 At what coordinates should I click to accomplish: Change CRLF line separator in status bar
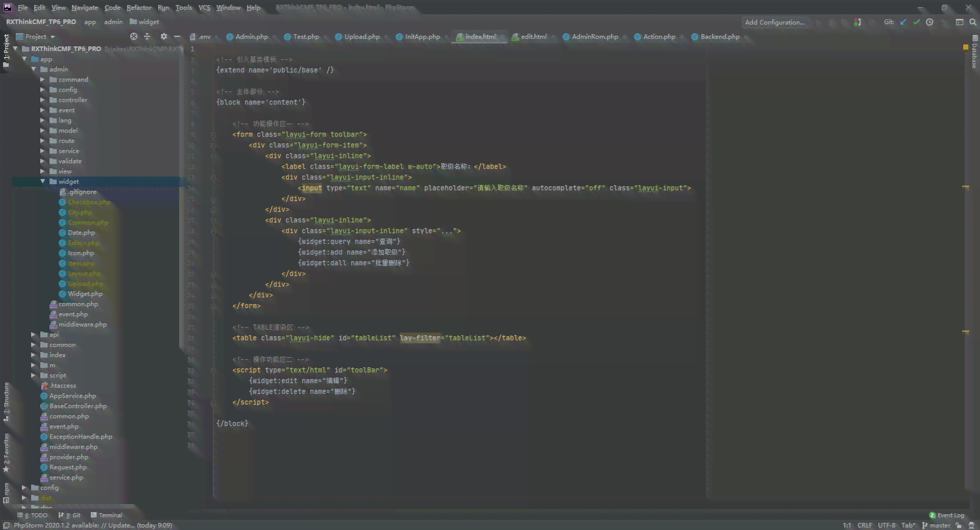(865, 525)
